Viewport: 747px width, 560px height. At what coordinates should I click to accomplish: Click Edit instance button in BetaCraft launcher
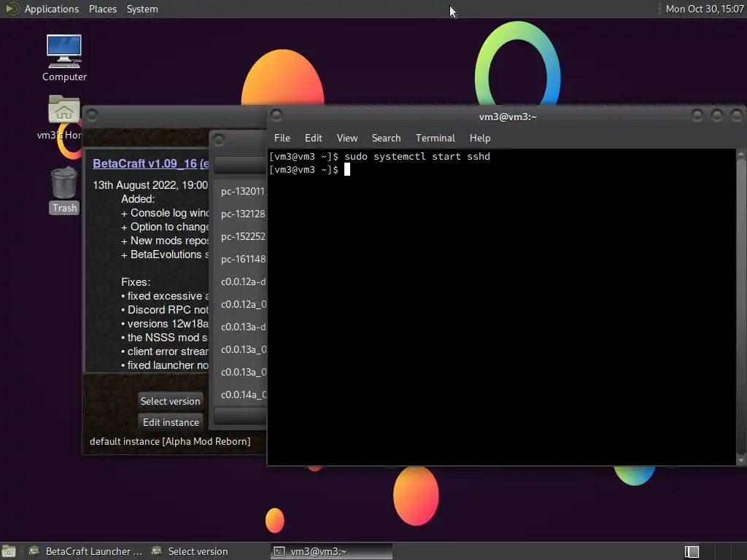[x=171, y=422]
